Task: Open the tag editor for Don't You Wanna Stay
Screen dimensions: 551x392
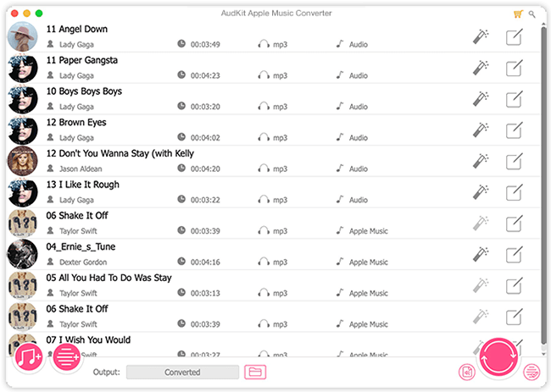Action: pos(514,161)
